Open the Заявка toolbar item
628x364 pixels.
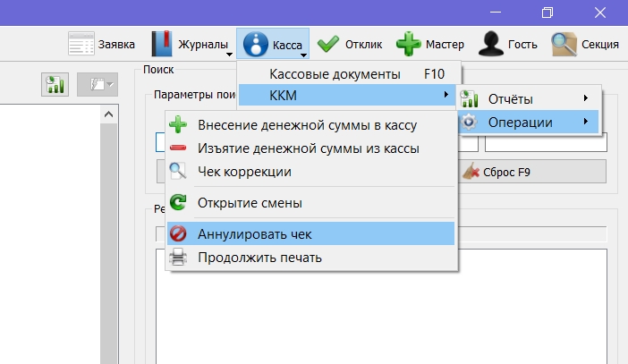(102, 44)
